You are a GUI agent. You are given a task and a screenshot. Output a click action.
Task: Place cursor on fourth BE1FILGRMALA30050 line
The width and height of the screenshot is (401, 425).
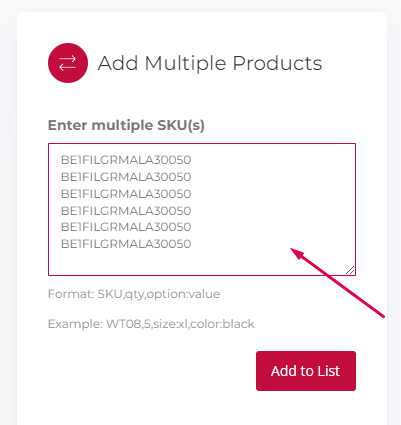(126, 211)
